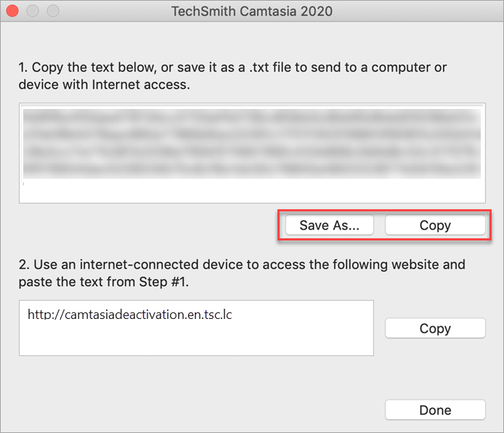
Task: Click empty space below the URL in its field
Action: (x=196, y=340)
